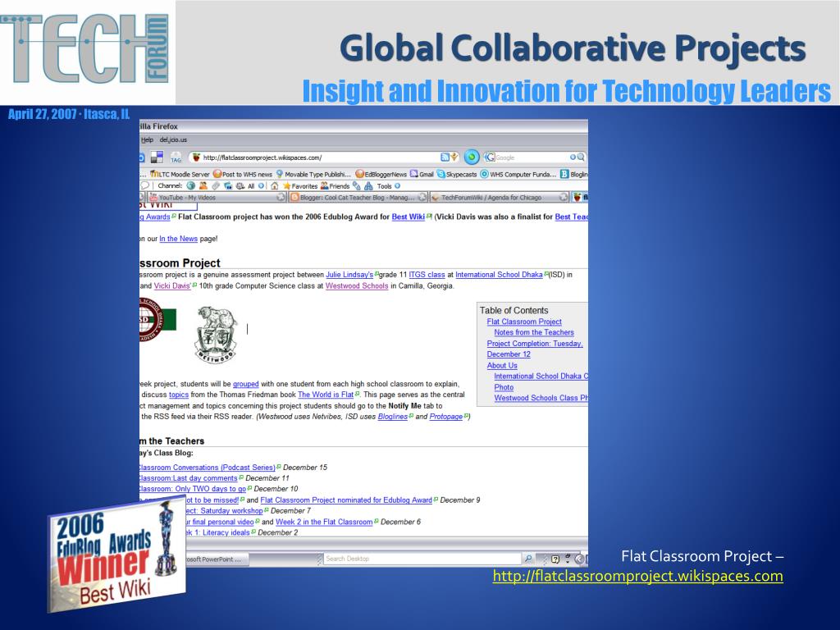This screenshot has height=630, width=840.
Task: Click the magnifier icon in Google search box
Action: point(581,157)
